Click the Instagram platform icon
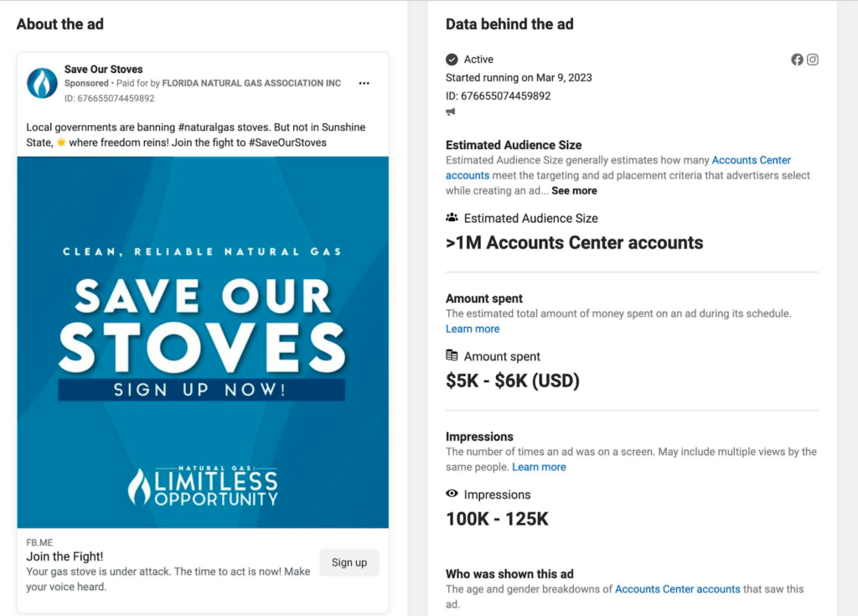 [813, 60]
